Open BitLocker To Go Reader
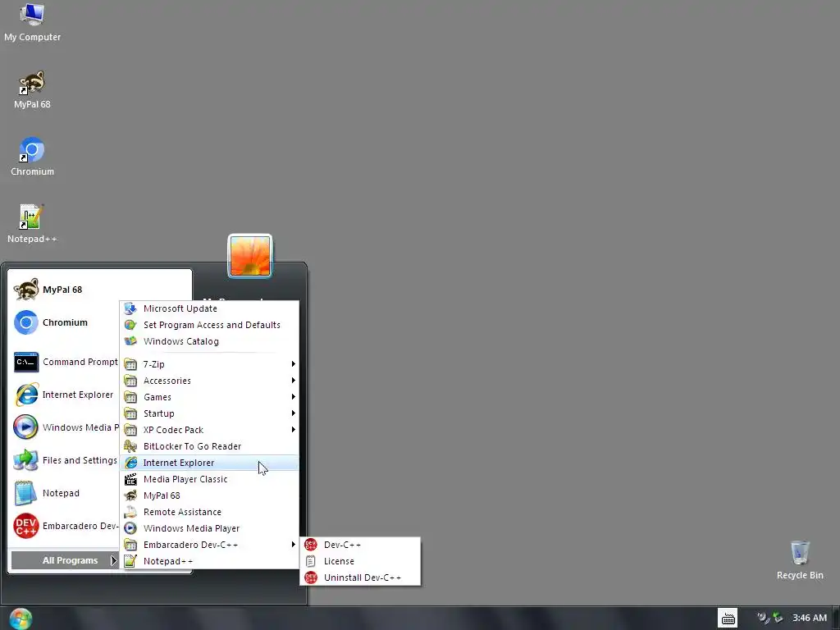 tap(209, 446)
